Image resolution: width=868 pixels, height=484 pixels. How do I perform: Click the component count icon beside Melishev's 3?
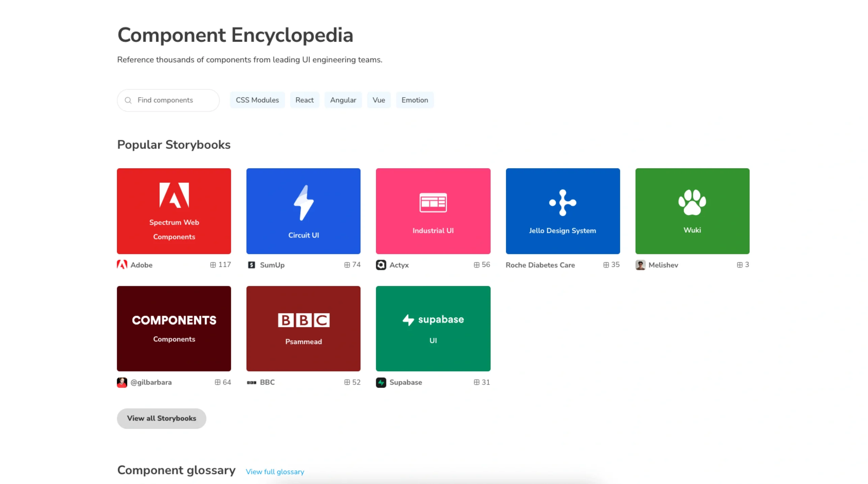pos(739,265)
